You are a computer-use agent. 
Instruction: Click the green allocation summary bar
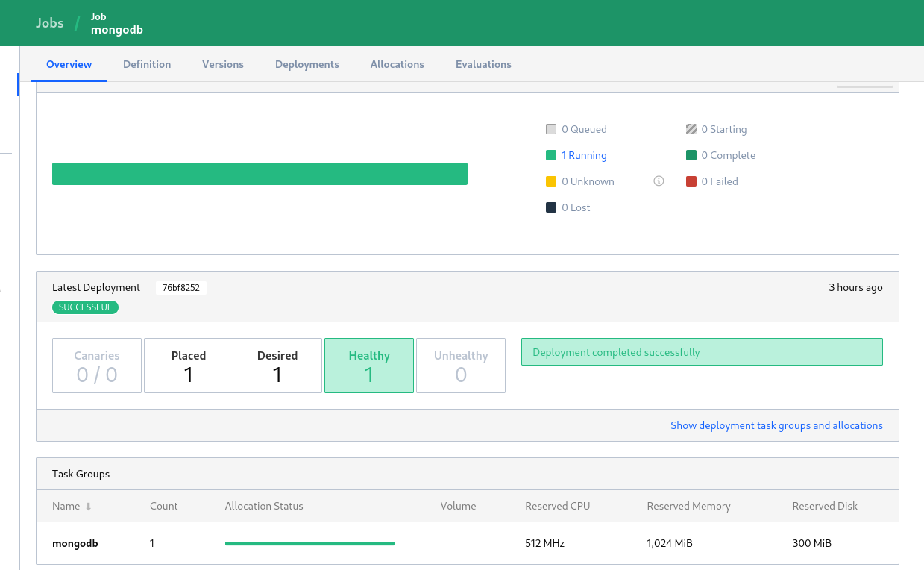260,174
